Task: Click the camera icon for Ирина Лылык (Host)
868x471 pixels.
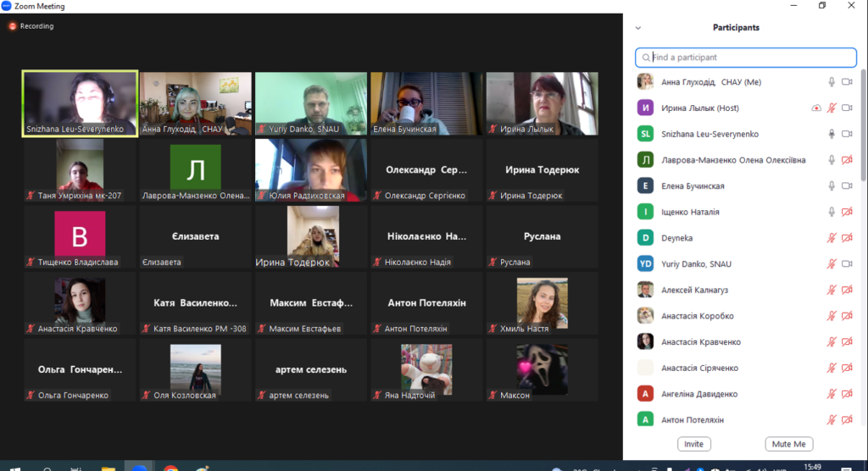Action: [846, 108]
